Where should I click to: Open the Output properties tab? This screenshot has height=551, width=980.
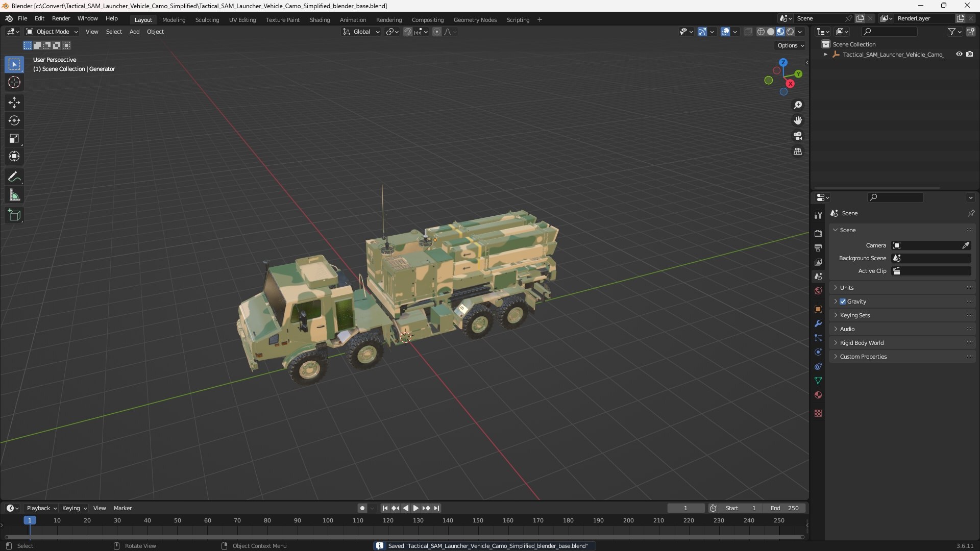818,247
